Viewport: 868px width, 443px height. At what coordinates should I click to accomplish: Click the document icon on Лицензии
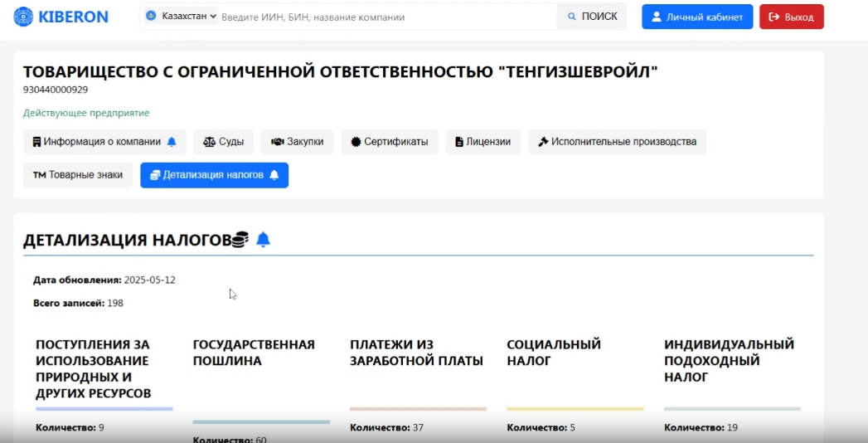(x=459, y=142)
